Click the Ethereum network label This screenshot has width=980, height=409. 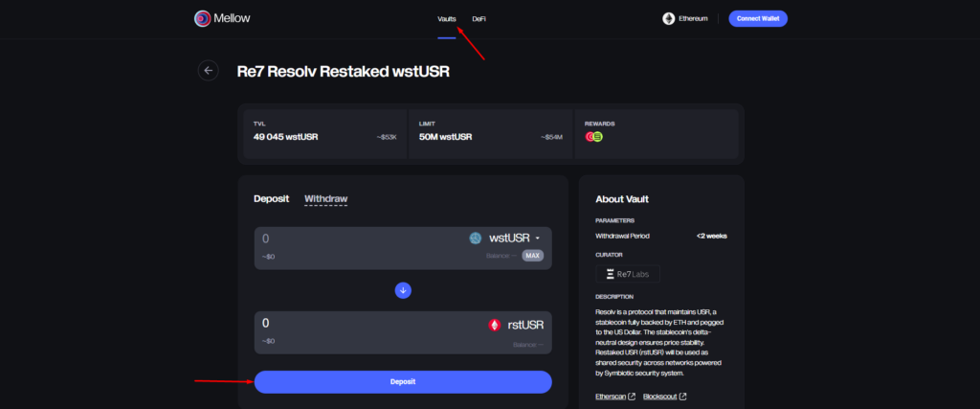point(693,19)
